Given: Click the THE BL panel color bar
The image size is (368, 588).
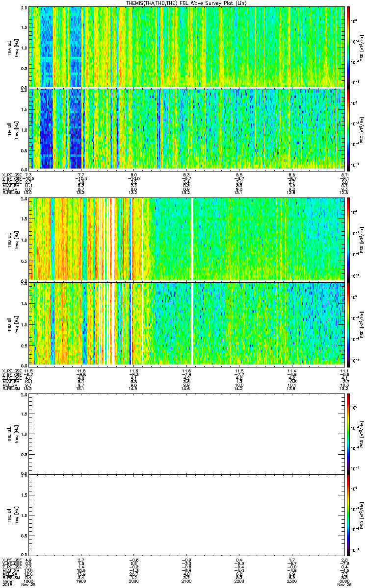Looking at the screenshot, I should point(349,433).
